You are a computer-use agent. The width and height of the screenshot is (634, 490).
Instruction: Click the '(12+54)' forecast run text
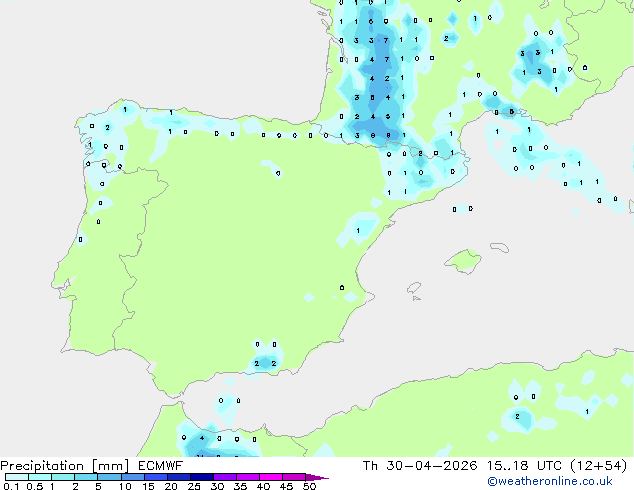click(x=598, y=466)
